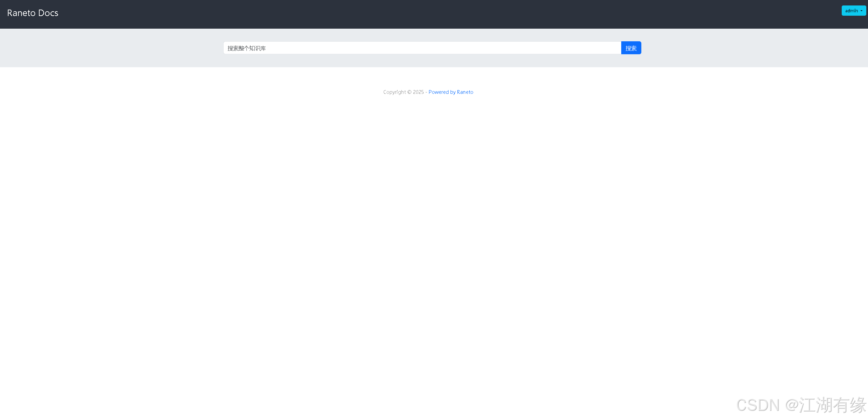Toggle the admin dropdown in navbar
868x419 pixels.
pyautogui.click(x=853, y=11)
